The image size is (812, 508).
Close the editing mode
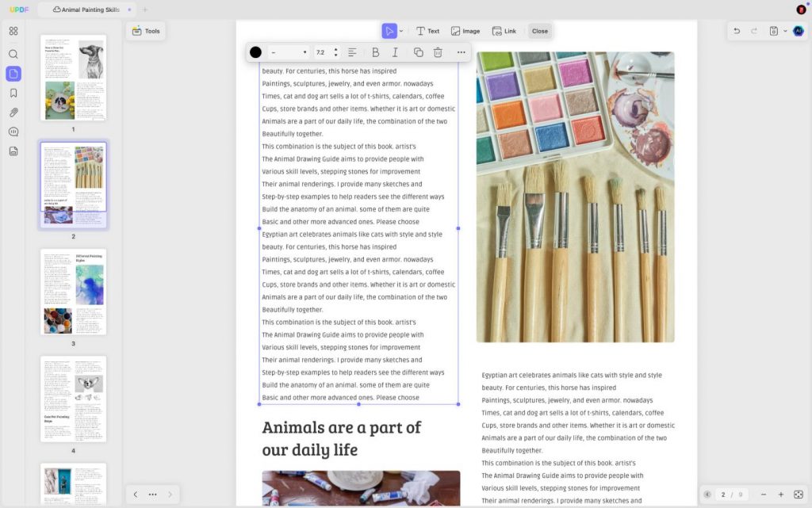click(x=539, y=31)
